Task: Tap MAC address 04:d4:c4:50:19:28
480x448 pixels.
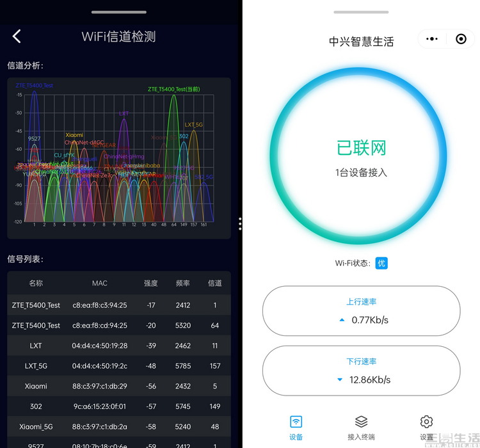Action: (x=99, y=346)
